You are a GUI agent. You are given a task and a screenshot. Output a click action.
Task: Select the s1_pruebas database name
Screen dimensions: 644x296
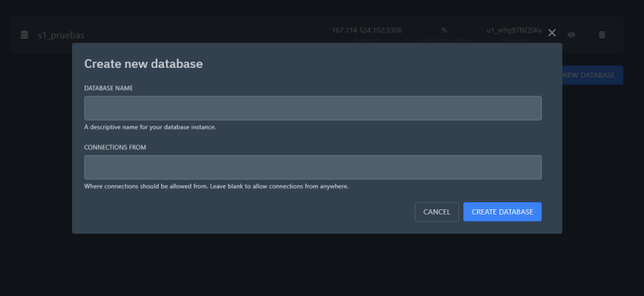coord(61,36)
